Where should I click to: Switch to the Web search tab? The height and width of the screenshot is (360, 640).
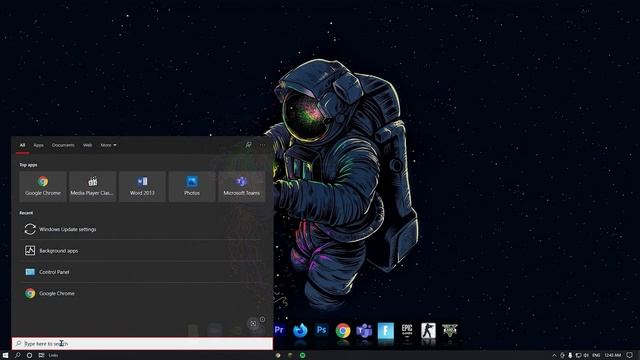pyautogui.click(x=87, y=145)
